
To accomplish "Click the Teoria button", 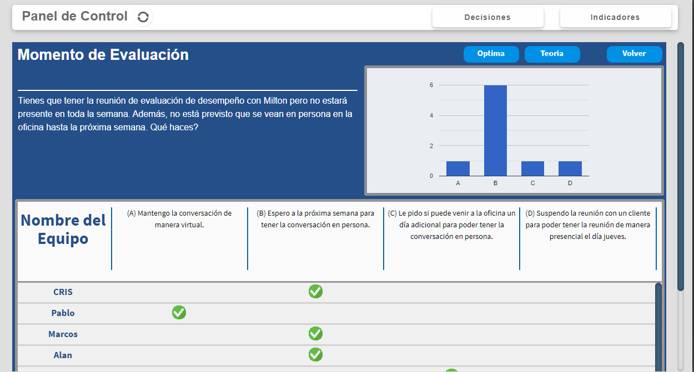I will [x=552, y=54].
